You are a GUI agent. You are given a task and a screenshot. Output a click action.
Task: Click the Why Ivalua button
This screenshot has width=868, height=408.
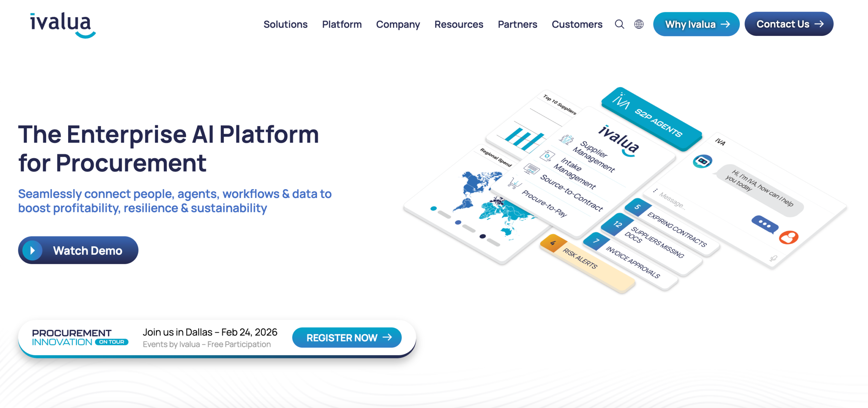pos(696,24)
